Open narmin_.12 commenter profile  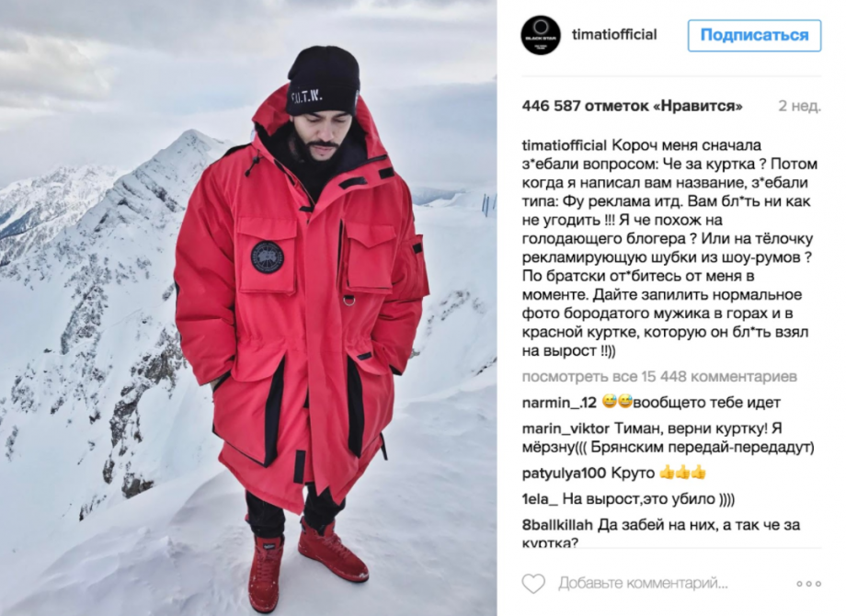559,403
